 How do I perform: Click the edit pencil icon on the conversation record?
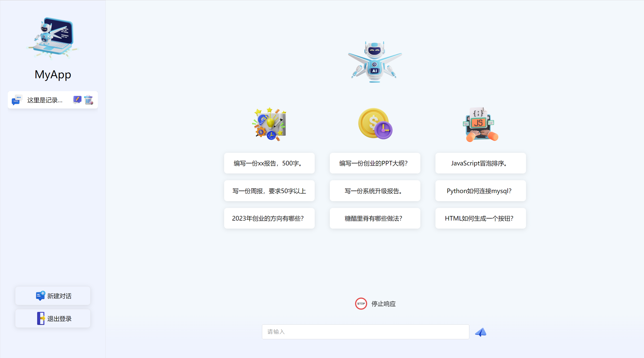click(x=77, y=100)
